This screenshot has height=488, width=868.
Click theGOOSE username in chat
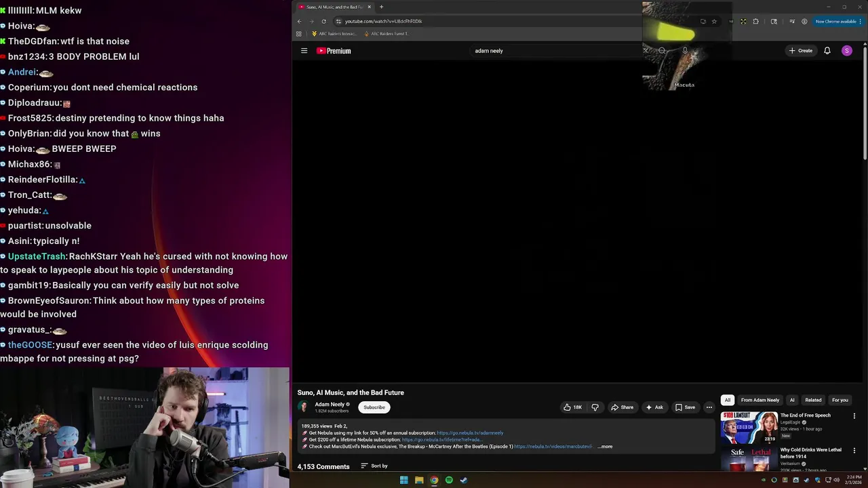pos(30,345)
